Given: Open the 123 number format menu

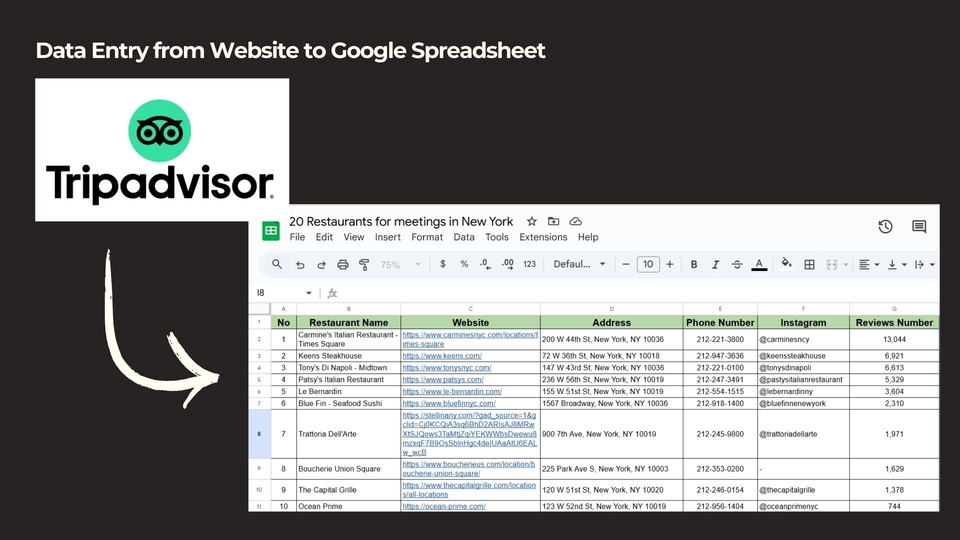Looking at the screenshot, I should point(530,264).
